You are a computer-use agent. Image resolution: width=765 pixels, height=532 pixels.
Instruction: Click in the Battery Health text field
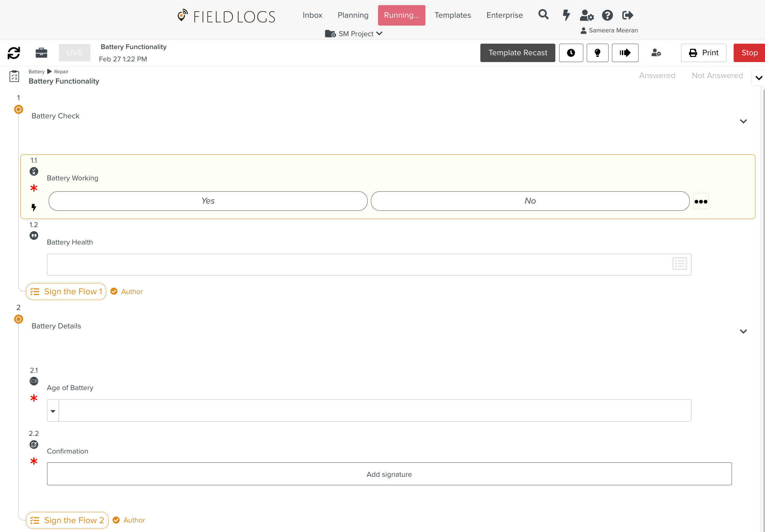click(x=369, y=265)
